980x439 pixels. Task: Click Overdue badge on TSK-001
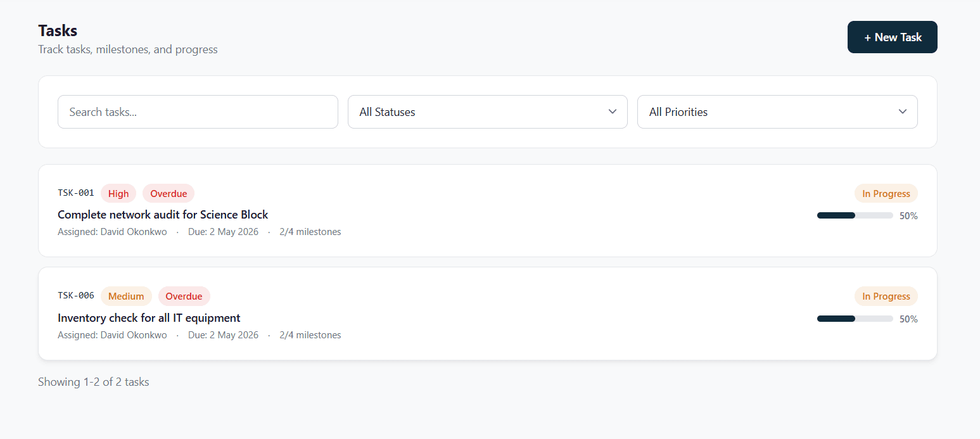169,194
